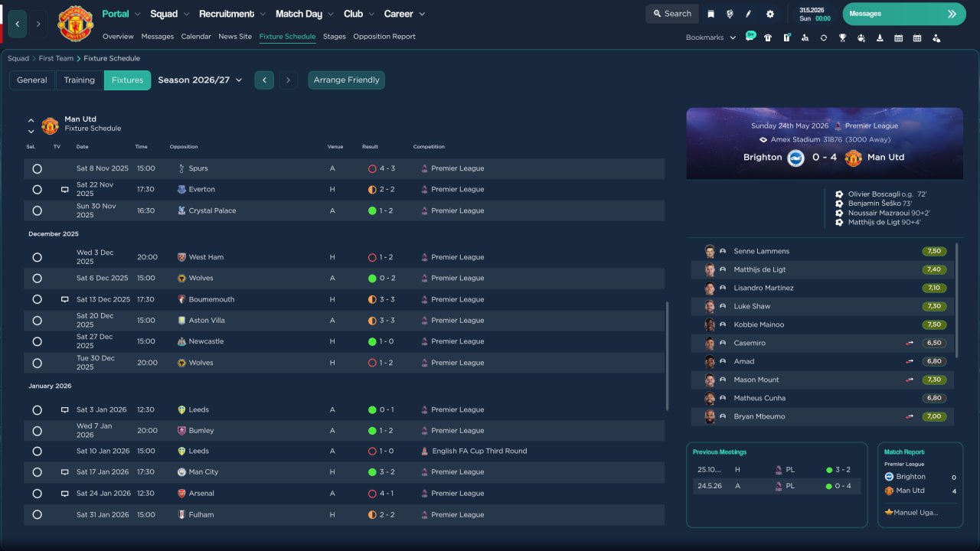Select the Newcastle fixture radio button
This screenshot has height=551, width=980.
(37, 341)
